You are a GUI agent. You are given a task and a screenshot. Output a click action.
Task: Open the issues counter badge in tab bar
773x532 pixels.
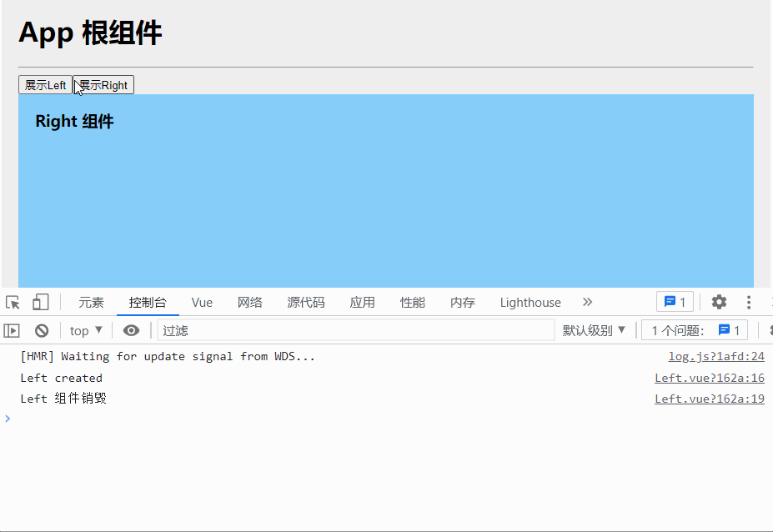pos(675,302)
